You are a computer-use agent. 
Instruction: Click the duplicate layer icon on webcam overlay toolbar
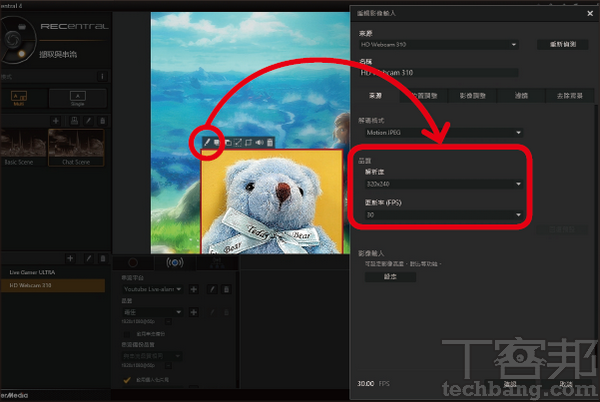pos(228,143)
